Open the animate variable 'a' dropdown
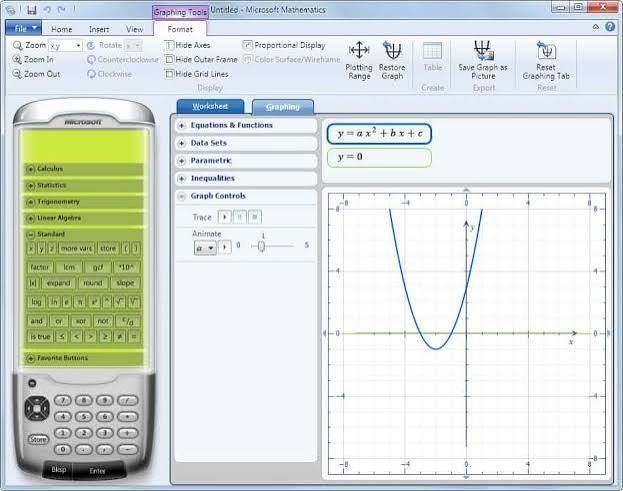 [x=205, y=248]
